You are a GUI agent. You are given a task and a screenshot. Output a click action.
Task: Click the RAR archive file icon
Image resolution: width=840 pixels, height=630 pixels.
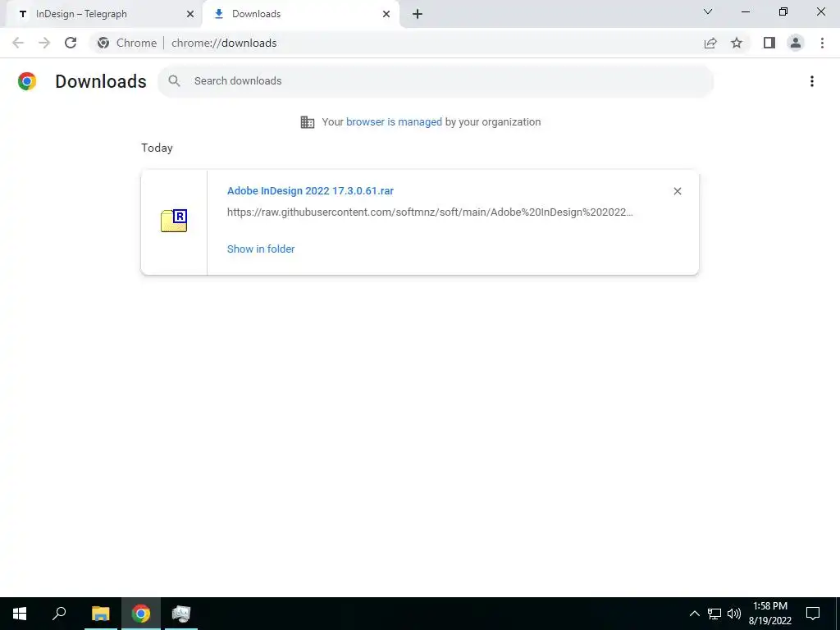coord(174,221)
